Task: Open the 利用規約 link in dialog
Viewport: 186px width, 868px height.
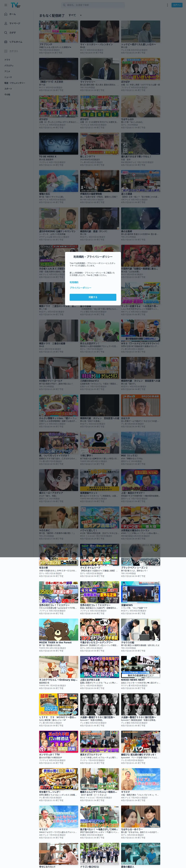Action: pyautogui.click(x=74, y=282)
